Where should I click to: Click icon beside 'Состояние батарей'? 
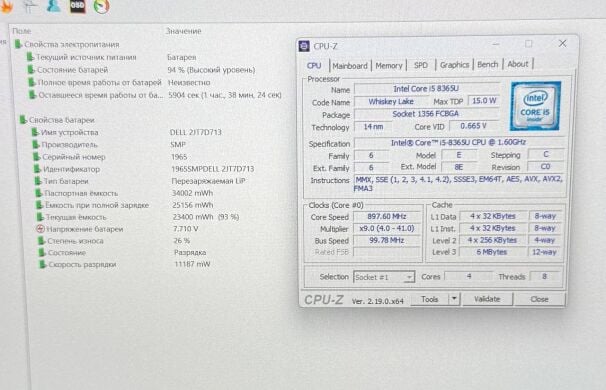(31, 70)
